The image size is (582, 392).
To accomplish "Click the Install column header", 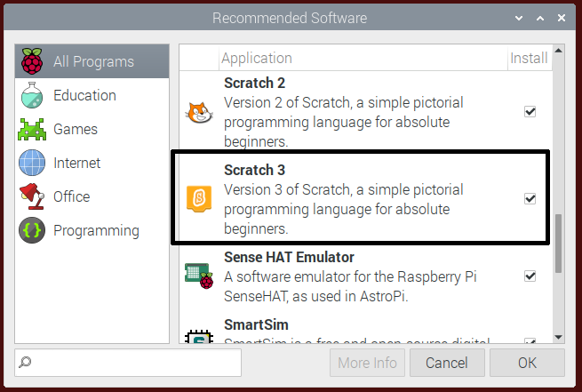I will pyautogui.click(x=529, y=59).
